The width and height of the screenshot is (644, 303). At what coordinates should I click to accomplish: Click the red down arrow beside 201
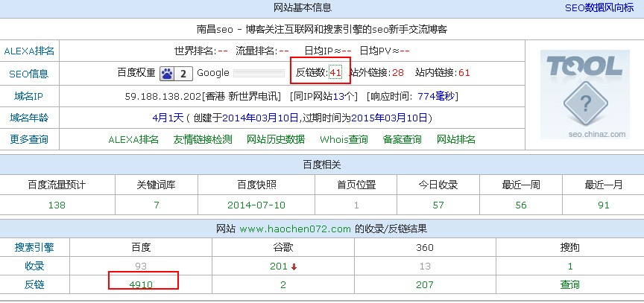[x=294, y=267]
